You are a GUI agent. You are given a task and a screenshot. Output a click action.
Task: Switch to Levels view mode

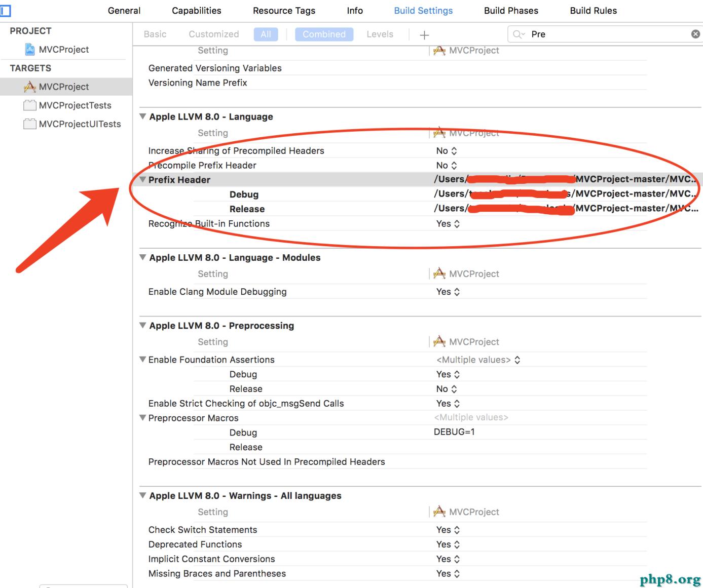click(x=380, y=34)
